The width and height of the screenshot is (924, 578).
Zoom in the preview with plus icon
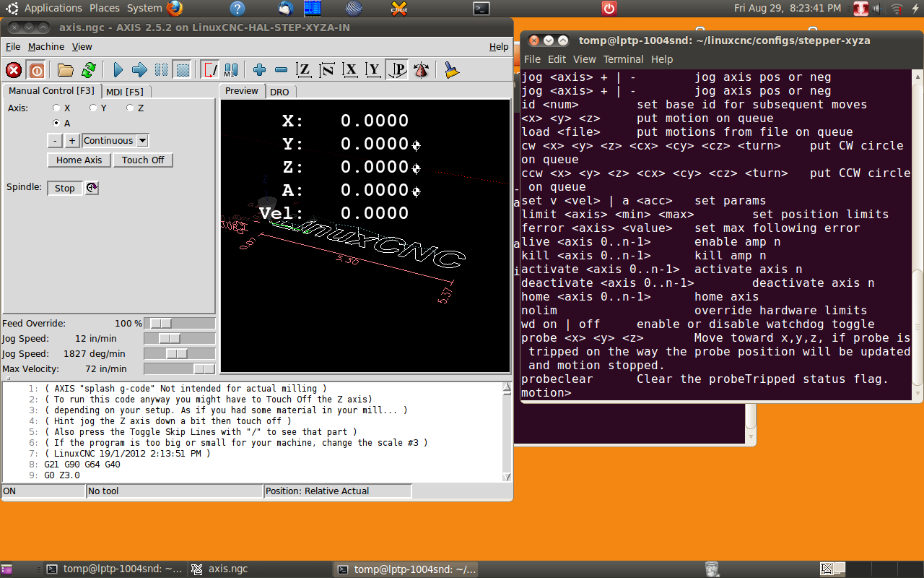[260, 70]
